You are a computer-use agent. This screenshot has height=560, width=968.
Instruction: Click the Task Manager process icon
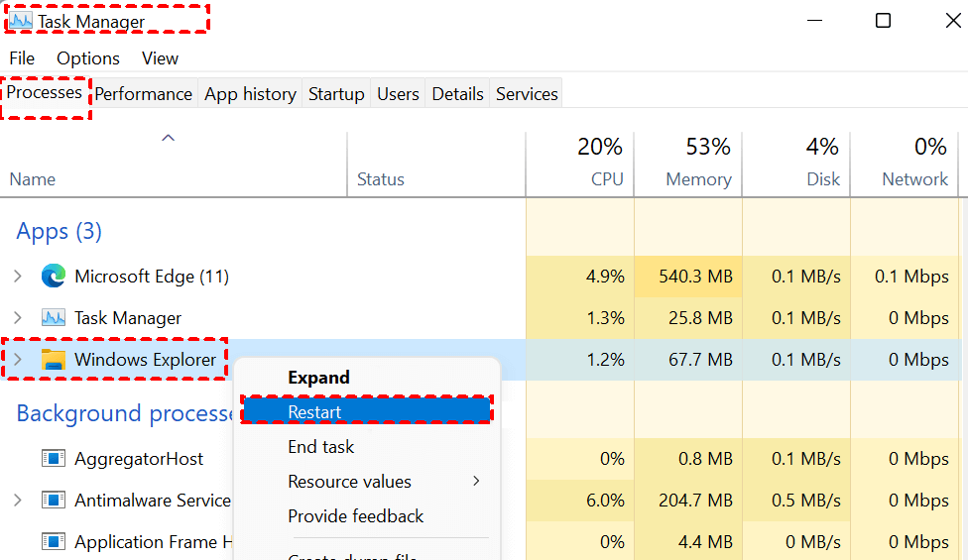(x=53, y=318)
